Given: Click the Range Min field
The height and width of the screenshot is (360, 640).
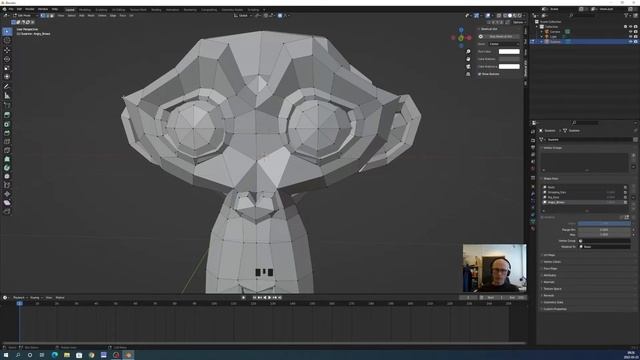Looking at the screenshot, I should [604, 230].
